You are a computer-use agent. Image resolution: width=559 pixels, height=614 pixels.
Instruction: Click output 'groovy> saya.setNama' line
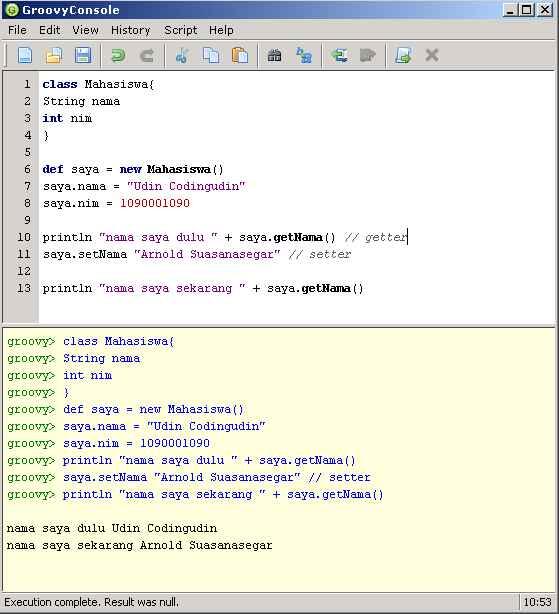189,477
